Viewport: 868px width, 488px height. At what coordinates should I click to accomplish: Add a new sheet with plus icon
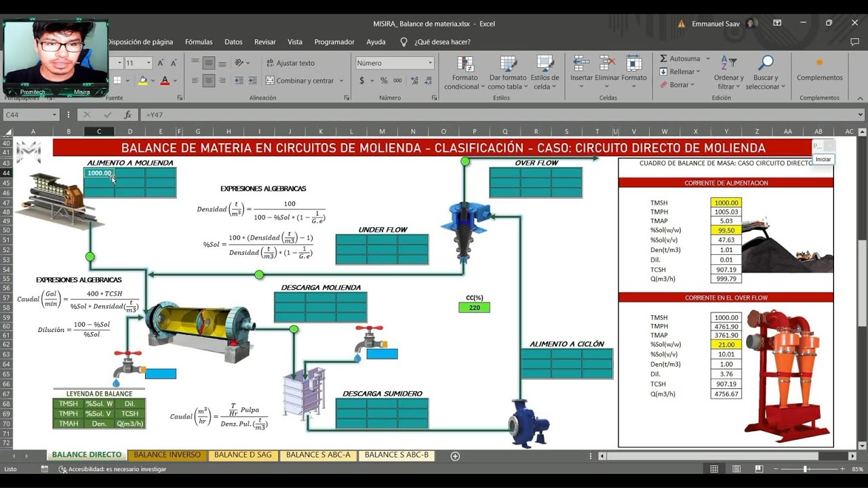tap(455, 456)
